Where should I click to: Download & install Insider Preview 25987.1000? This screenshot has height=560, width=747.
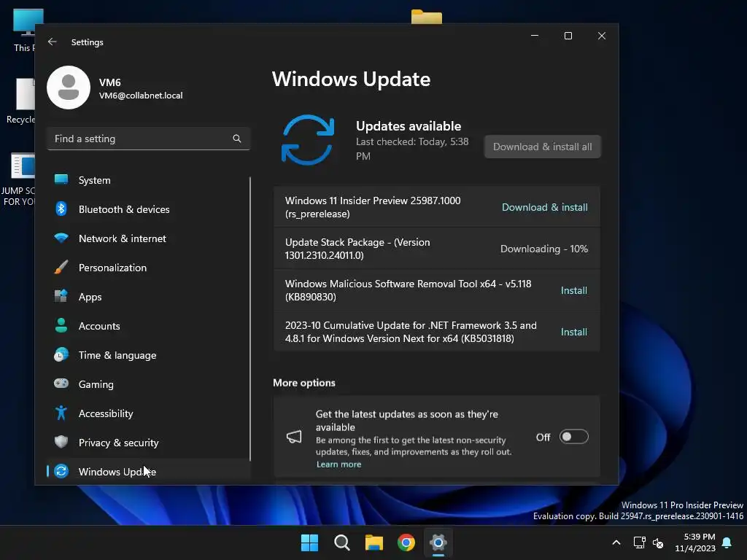coord(544,207)
